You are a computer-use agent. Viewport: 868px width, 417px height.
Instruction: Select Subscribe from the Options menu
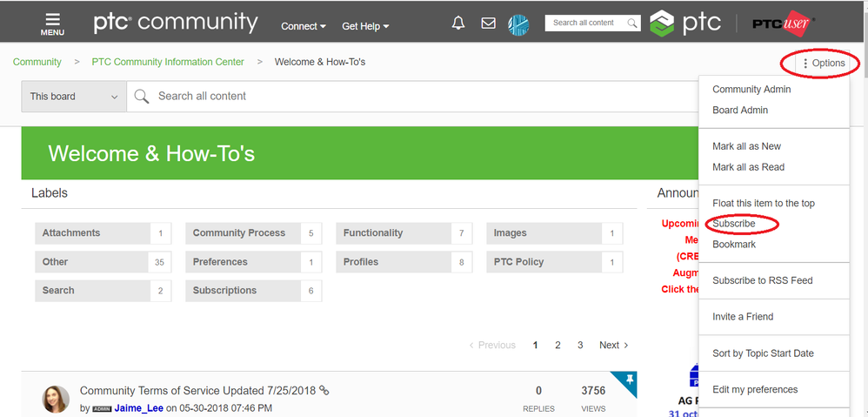[733, 224]
